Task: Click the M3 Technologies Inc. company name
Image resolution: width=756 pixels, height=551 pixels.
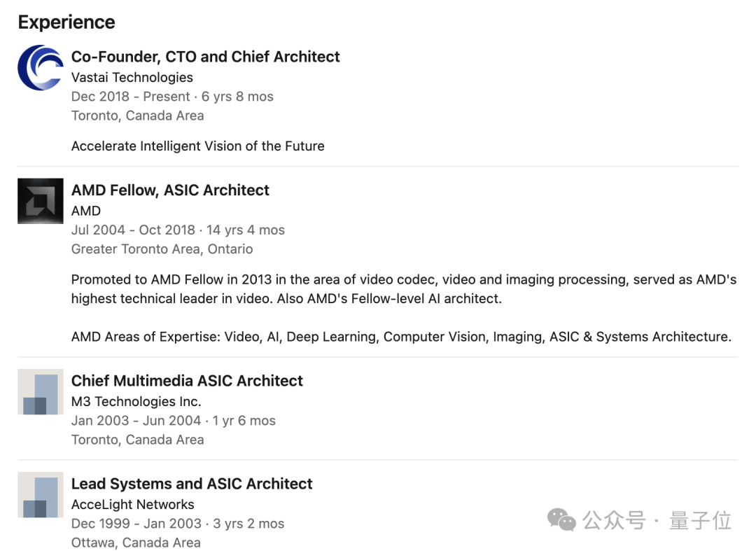Action: pos(136,402)
